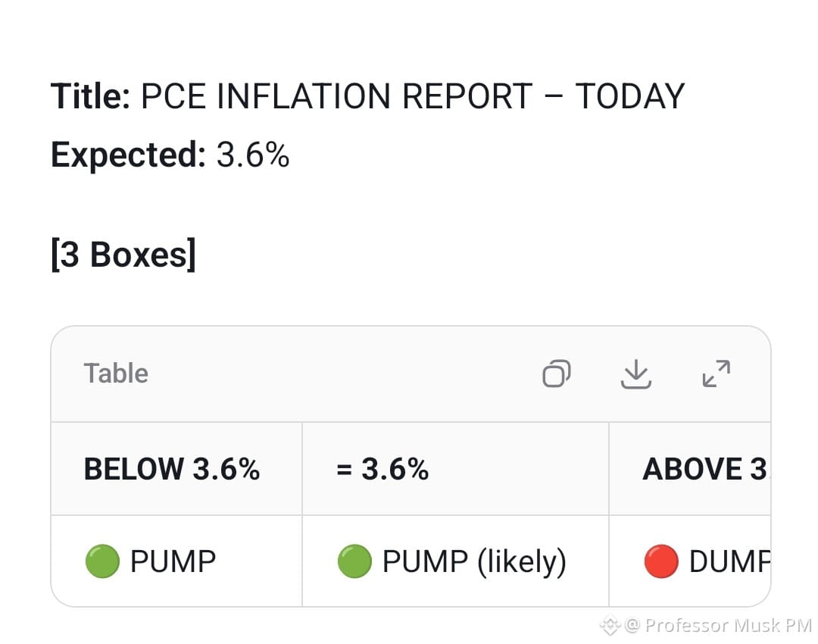Click the Expected: 3.6% line
The image size is (818, 644).
[170, 155]
